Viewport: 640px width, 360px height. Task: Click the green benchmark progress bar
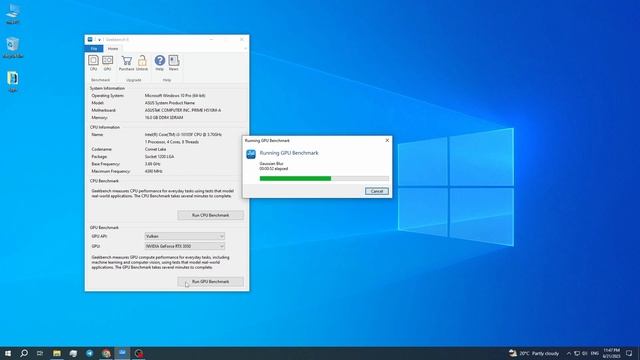click(324, 178)
